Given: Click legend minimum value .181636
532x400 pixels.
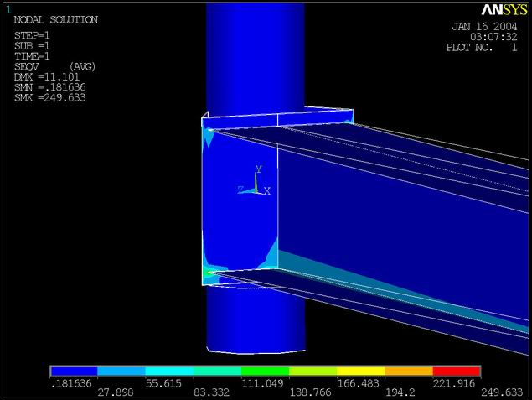Looking at the screenshot, I should click(x=71, y=383).
